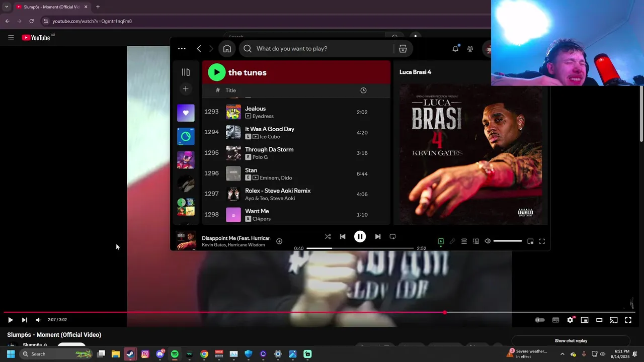Toggle YouTube autoplay switch
644x362 pixels.
540,320
